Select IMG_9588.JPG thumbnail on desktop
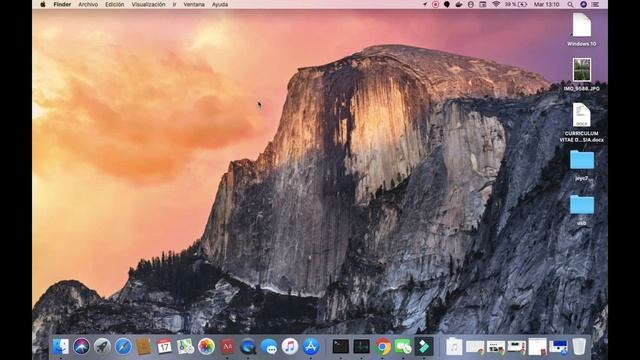Viewport: 640px width, 360px height. point(582,69)
